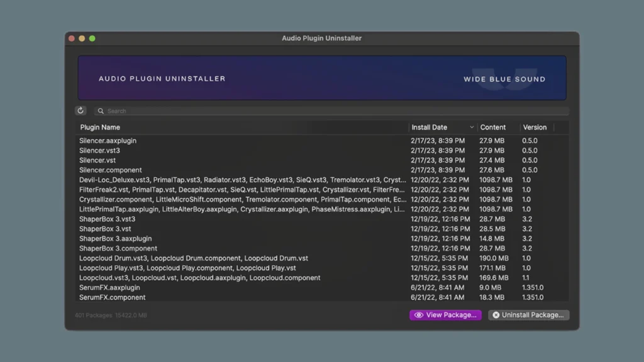Click the X icon on Uninstall Package button
The width and height of the screenshot is (644, 362).
[x=496, y=315]
